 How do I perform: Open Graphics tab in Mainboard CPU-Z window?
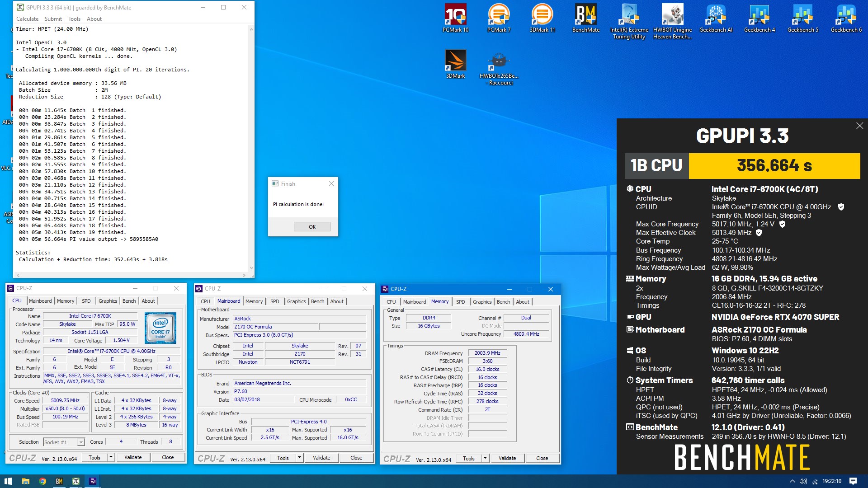(296, 301)
